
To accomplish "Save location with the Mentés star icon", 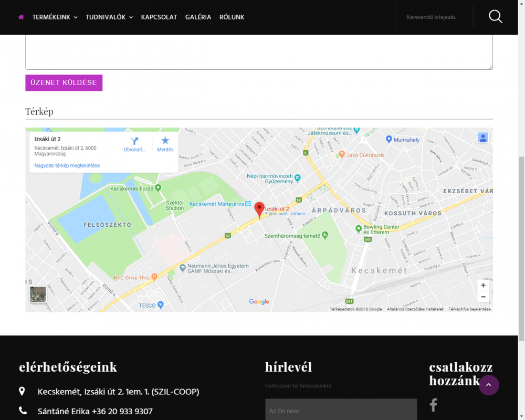I will [165, 141].
